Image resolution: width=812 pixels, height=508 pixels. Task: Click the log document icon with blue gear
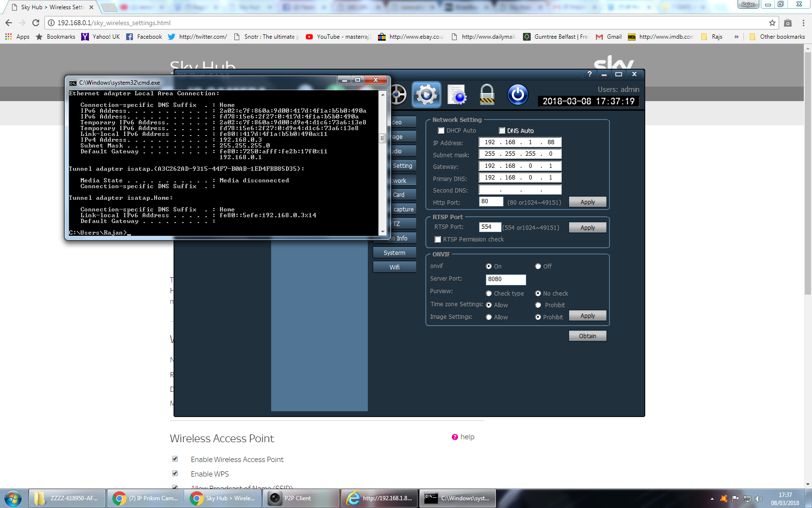(456, 95)
